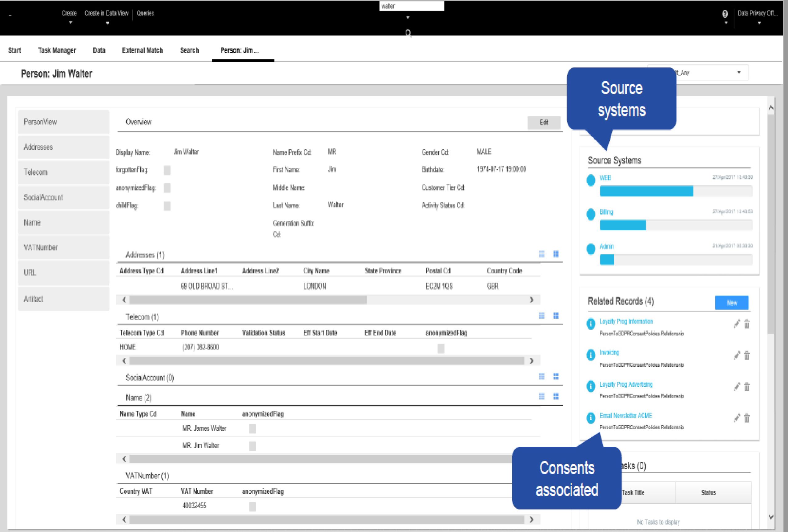Open the help question mark icon
788x532 pixels.
pos(725,14)
